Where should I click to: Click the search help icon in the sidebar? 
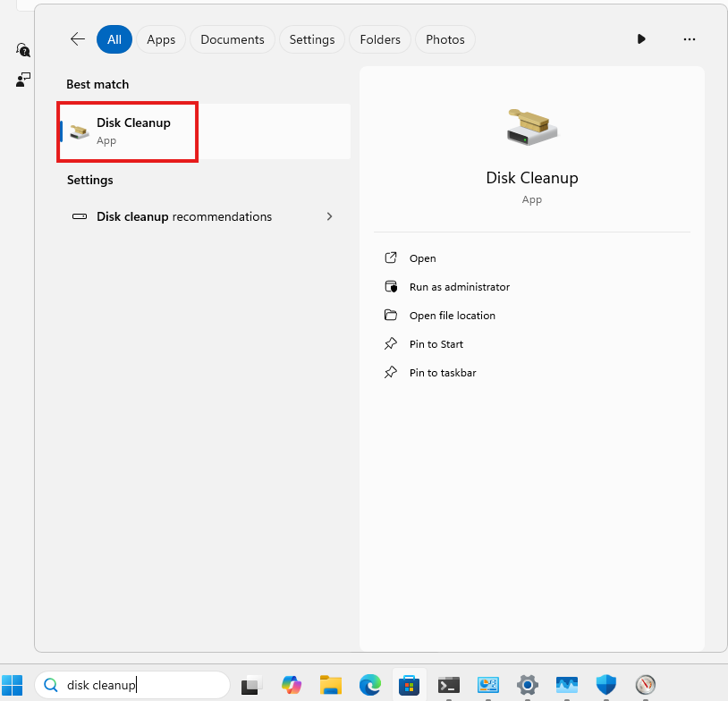22,50
